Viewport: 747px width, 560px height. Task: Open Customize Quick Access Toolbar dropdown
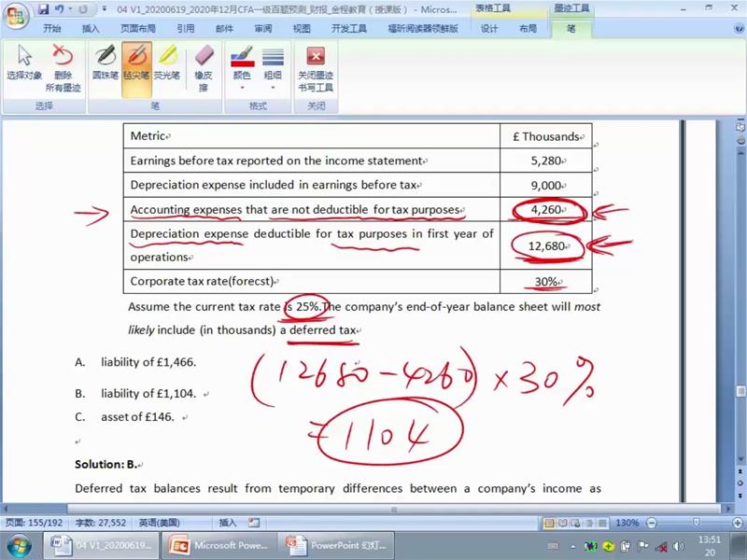[x=105, y=9]
